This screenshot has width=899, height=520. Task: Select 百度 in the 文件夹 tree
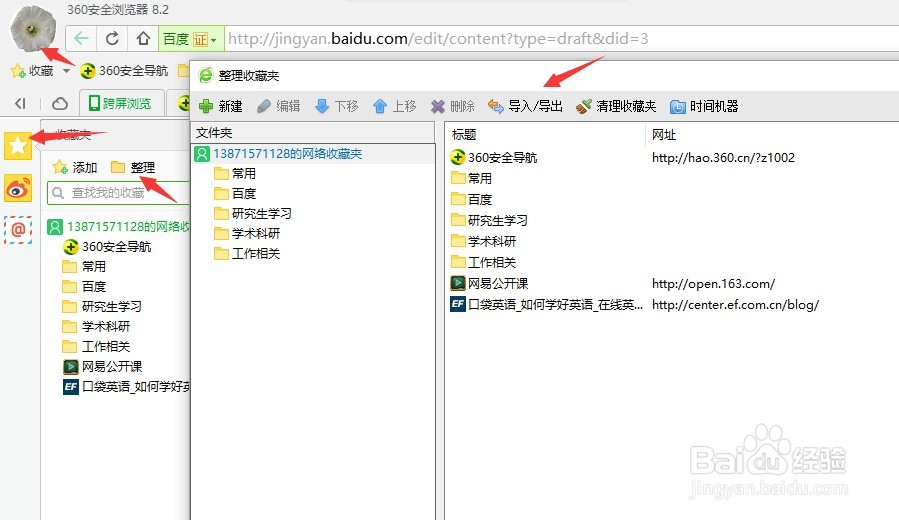(x=234, y=194)
